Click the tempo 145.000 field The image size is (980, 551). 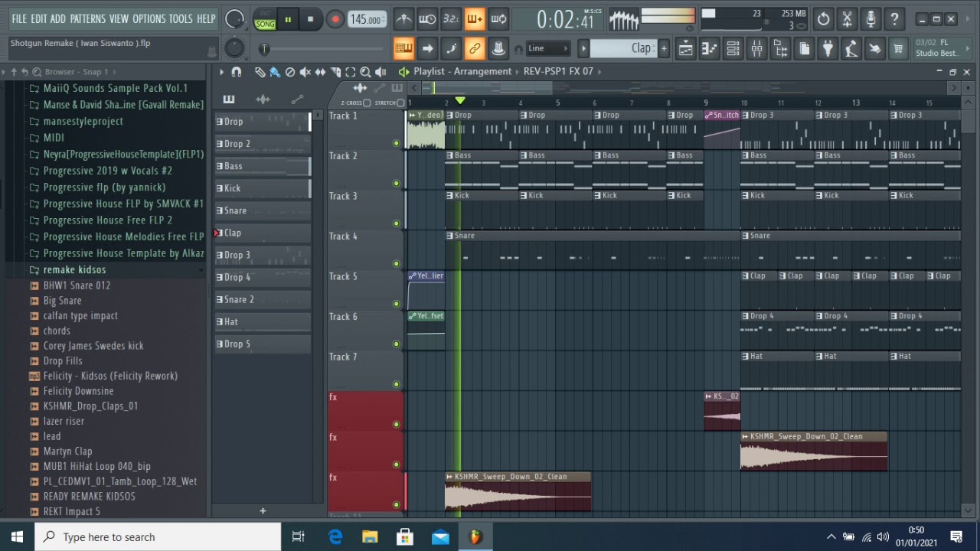367,19
